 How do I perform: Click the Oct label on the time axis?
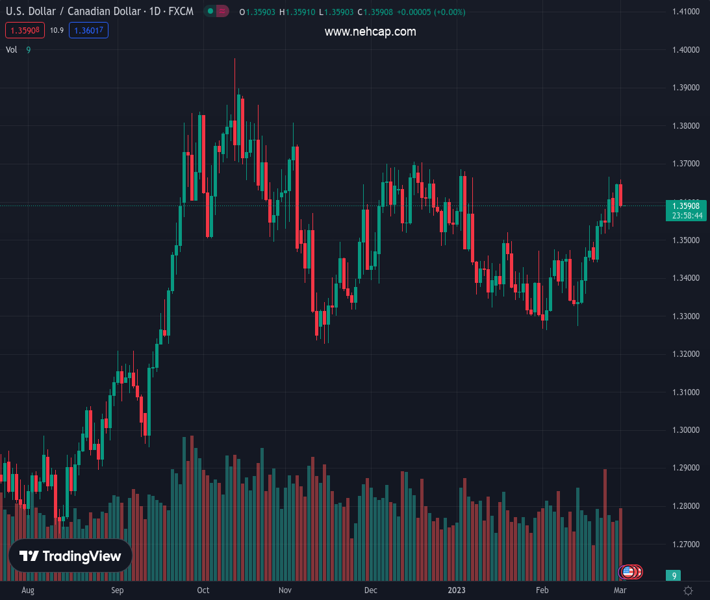tap(203, 591)
